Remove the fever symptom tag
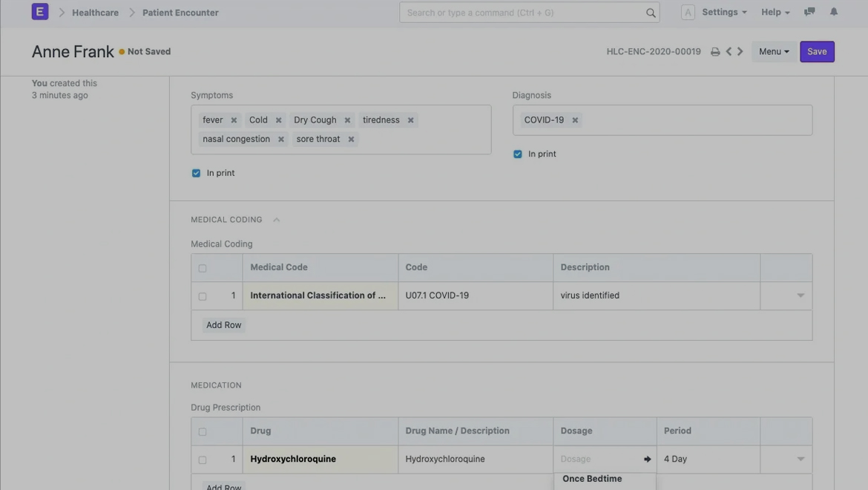 click(x=234, y=120)
